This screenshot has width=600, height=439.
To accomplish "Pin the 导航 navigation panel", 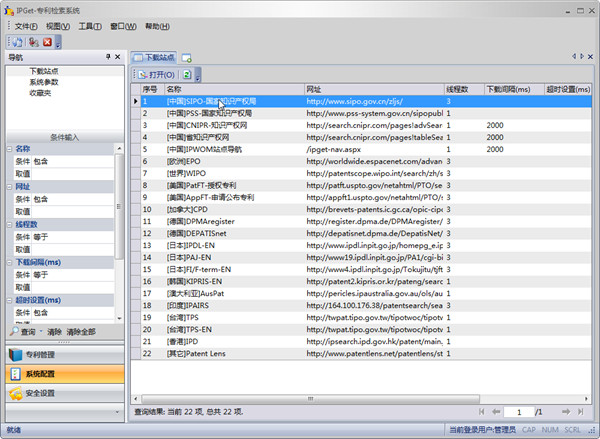I will (x=108, y=57).
